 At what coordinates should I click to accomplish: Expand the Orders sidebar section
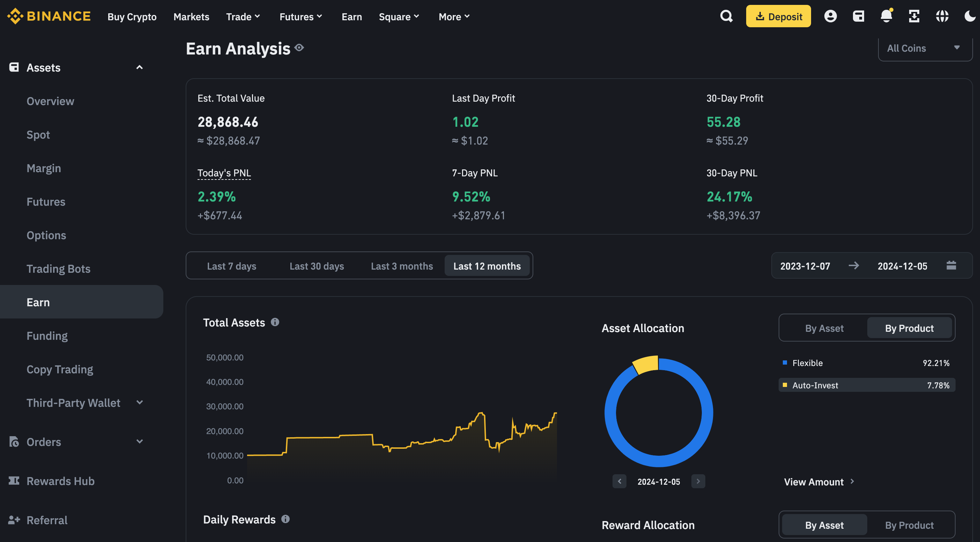[x=140, y=441]
